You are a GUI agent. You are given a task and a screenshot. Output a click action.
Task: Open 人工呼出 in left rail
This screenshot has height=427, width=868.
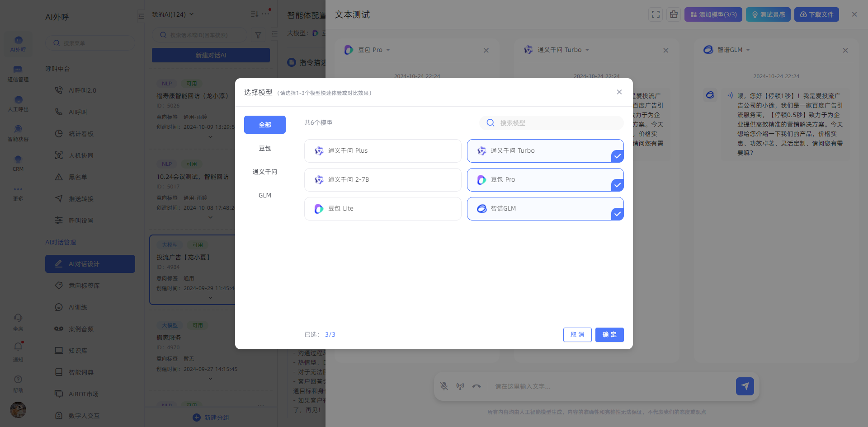coord(18,104)
